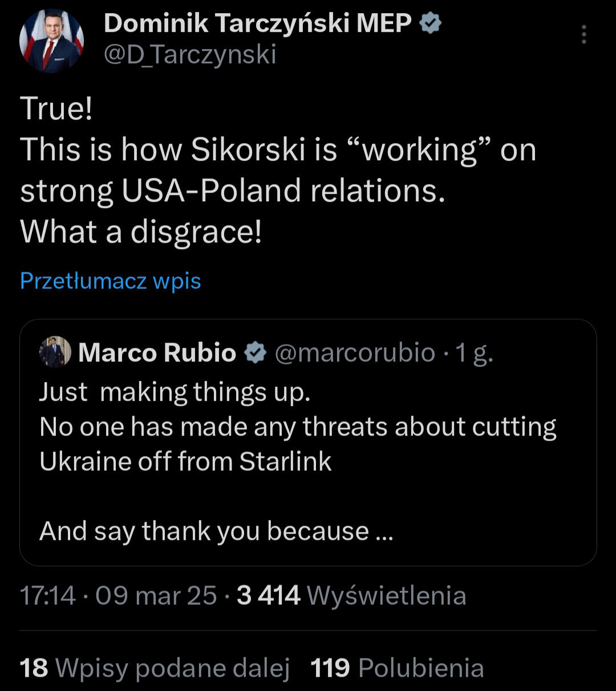Open quoted text "Just making things up."
The height and width of the screenshot is (691, 616).
point(175,392)
